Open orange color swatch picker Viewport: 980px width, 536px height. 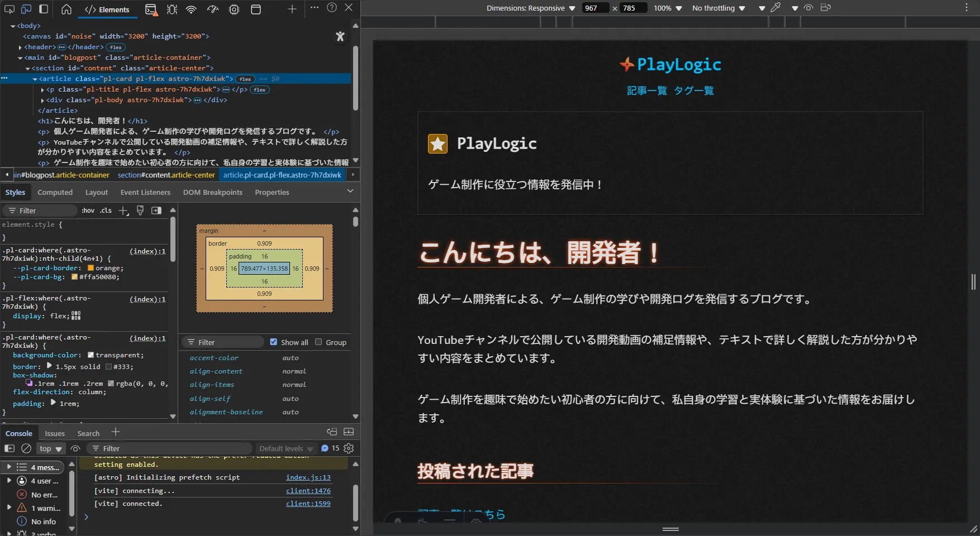tap(91, 268)
